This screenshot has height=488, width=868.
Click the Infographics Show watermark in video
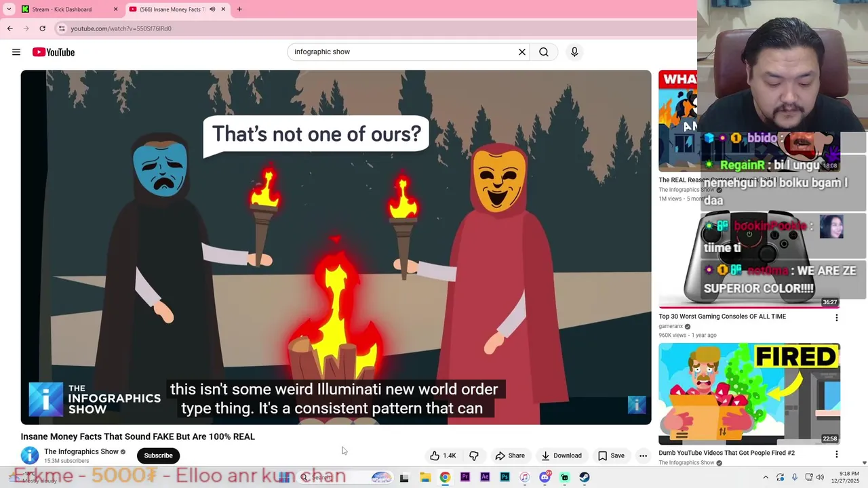95,399
